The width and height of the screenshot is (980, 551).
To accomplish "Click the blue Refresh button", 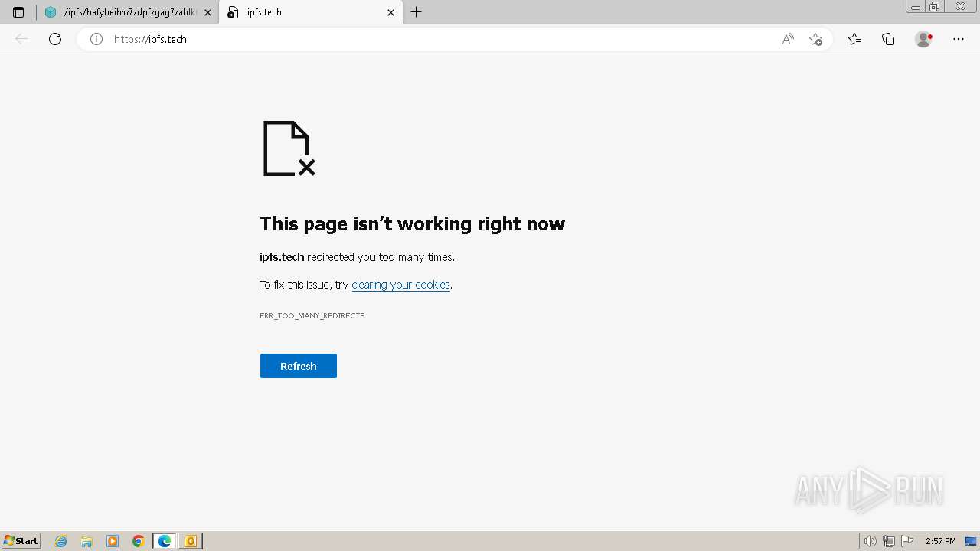I will 299,366.
